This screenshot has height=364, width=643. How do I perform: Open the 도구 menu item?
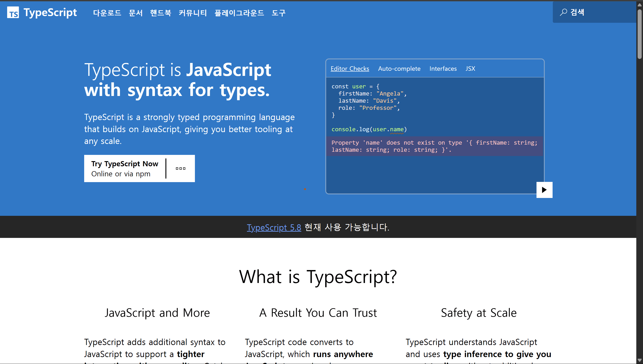(279, 13)
